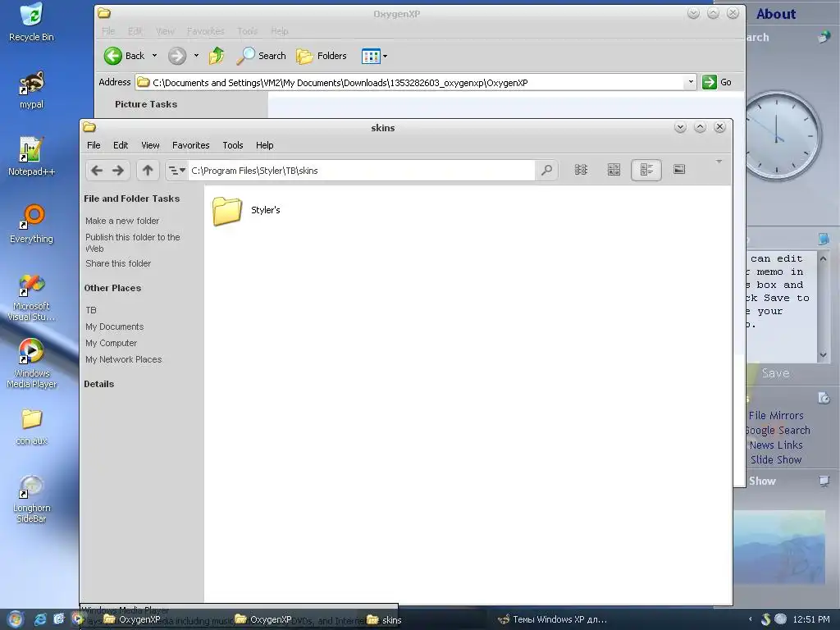Switch to the tiles view mode in skins toolbar
The width and height of the screenshot is (840, 630).
(x=614, y=170)
